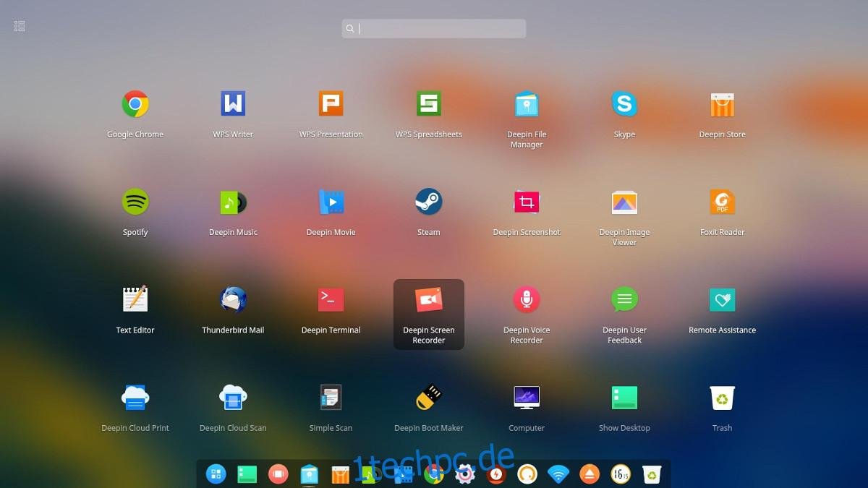Launch Thunderbird Mail

[x=232, y=299]
